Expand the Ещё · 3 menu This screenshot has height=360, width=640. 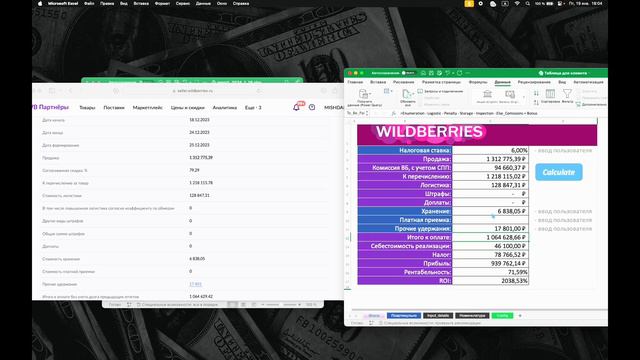point(253,108)
